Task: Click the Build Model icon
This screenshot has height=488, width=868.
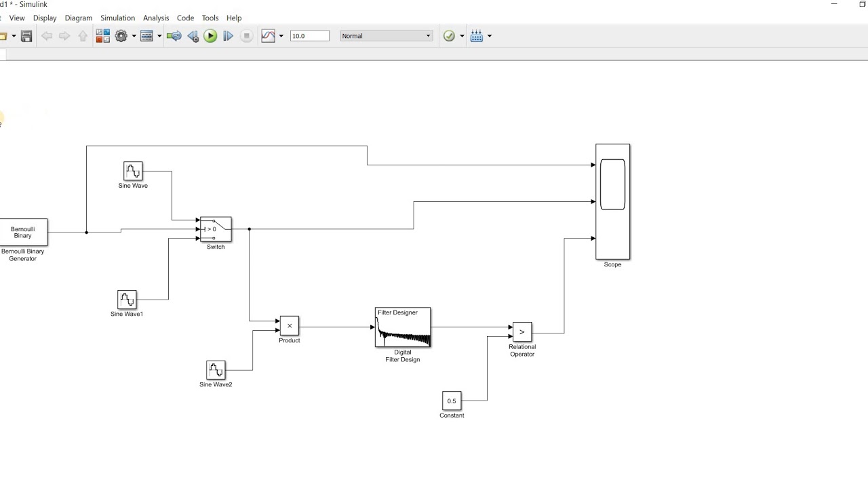Action: [477, 36]
